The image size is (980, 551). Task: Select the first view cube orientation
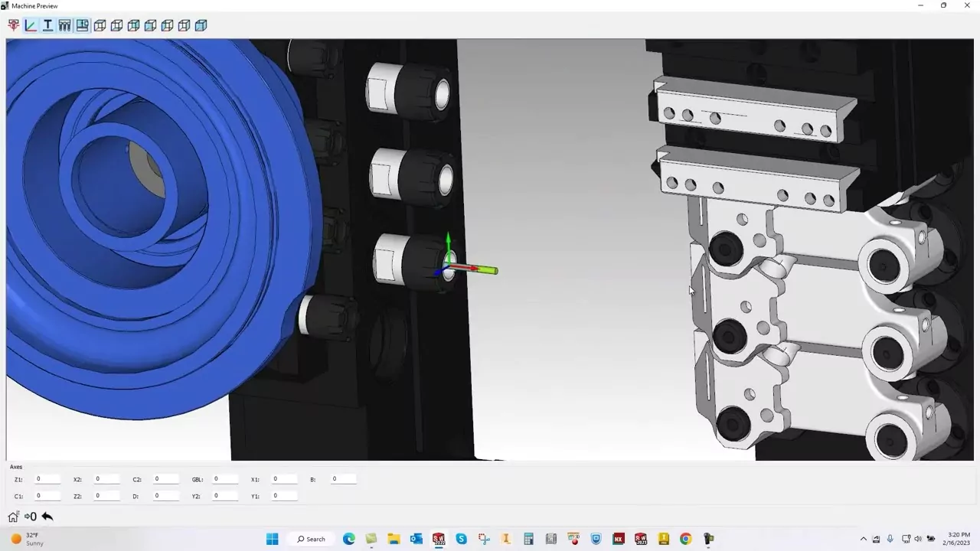(x=100, y=25)
